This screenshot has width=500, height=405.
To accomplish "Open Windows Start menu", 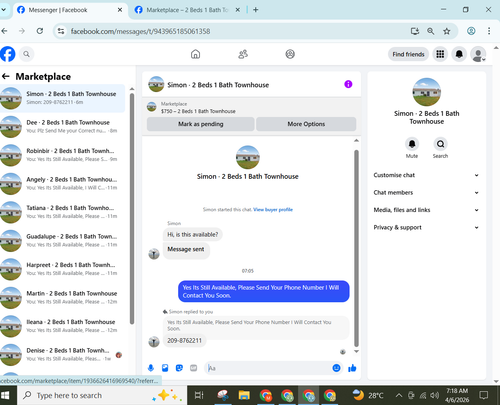I will pos(5,395).
